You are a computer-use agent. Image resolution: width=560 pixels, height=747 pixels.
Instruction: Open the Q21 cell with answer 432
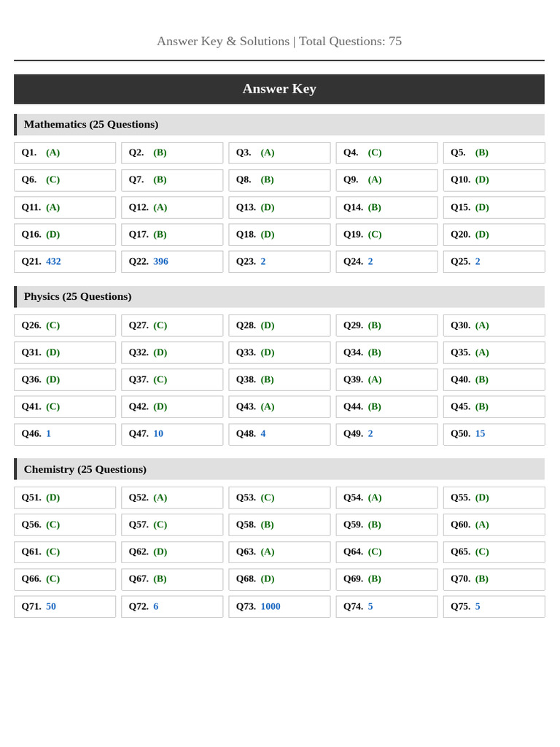coord(65,262)
